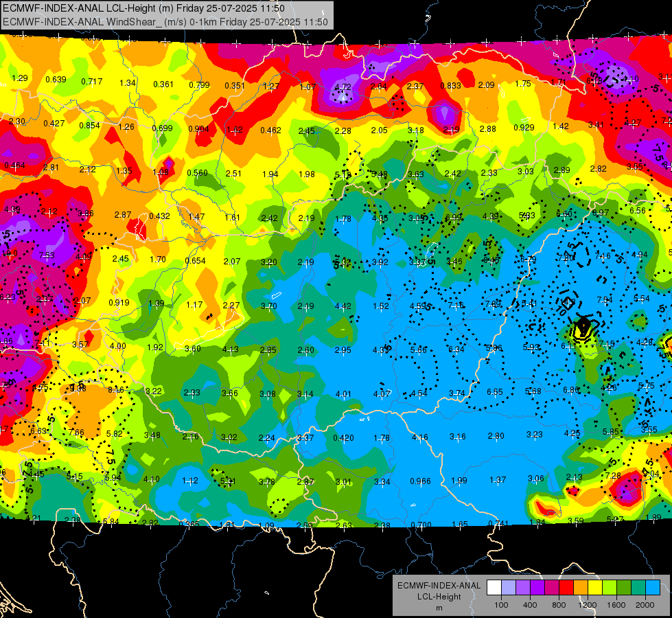
Task: Click the wind shear value 5.66
Action: coord(419,350)
